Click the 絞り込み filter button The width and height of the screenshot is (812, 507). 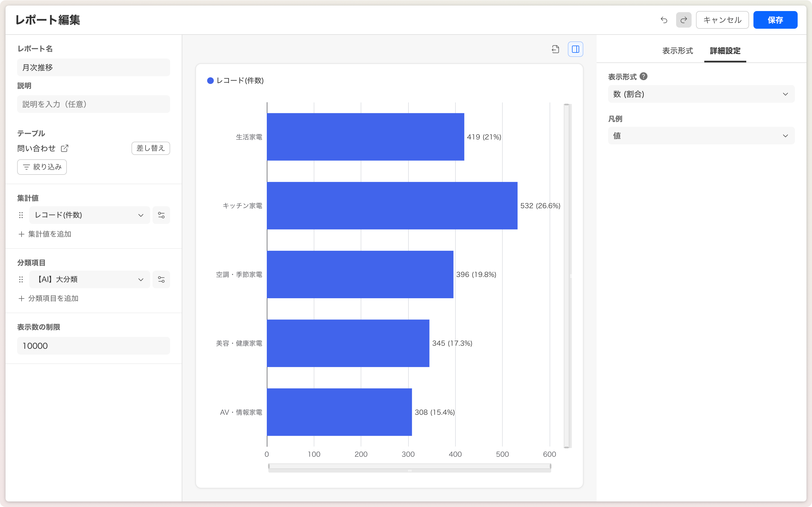tap(42, 167)
